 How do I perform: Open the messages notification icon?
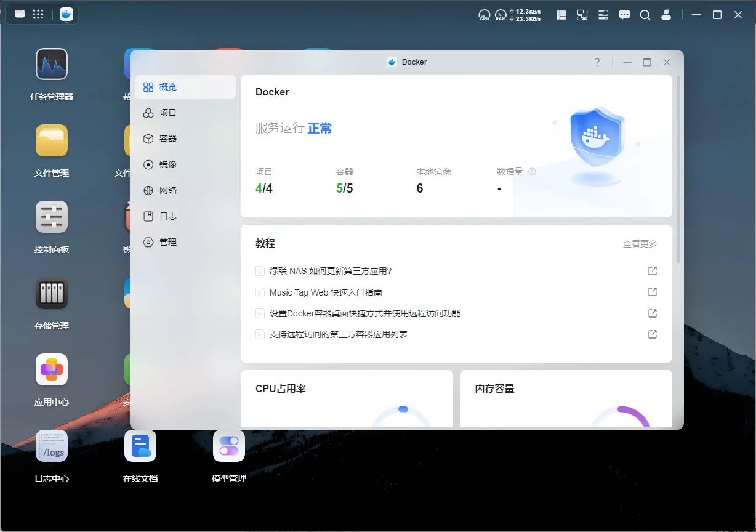coord(624,15)
